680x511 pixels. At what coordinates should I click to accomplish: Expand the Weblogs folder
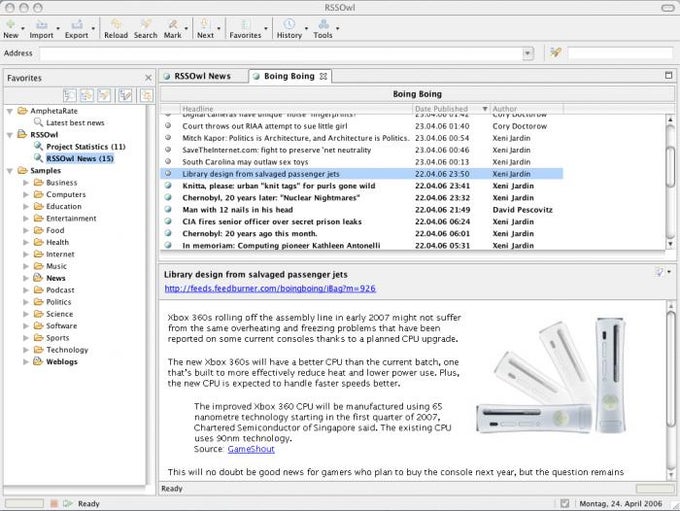[26, 362]
